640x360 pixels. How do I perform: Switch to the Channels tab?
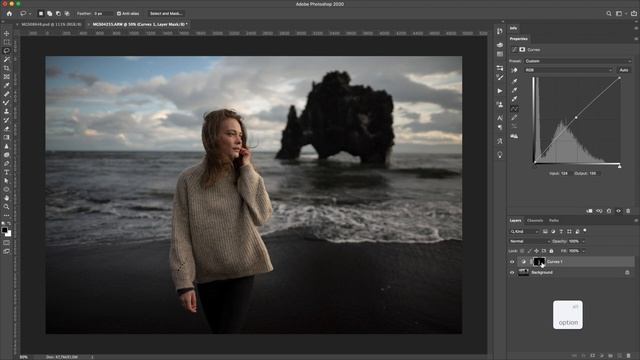point(535,220)
